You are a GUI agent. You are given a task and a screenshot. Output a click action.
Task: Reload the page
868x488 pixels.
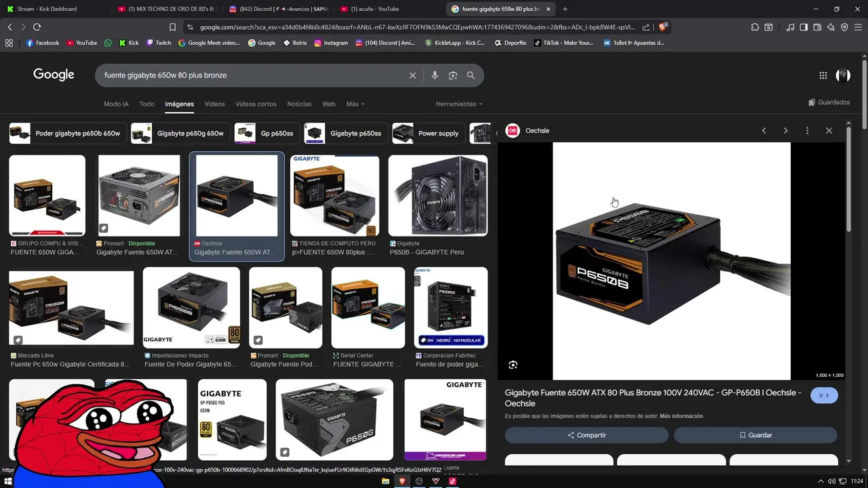pos(37,27)
